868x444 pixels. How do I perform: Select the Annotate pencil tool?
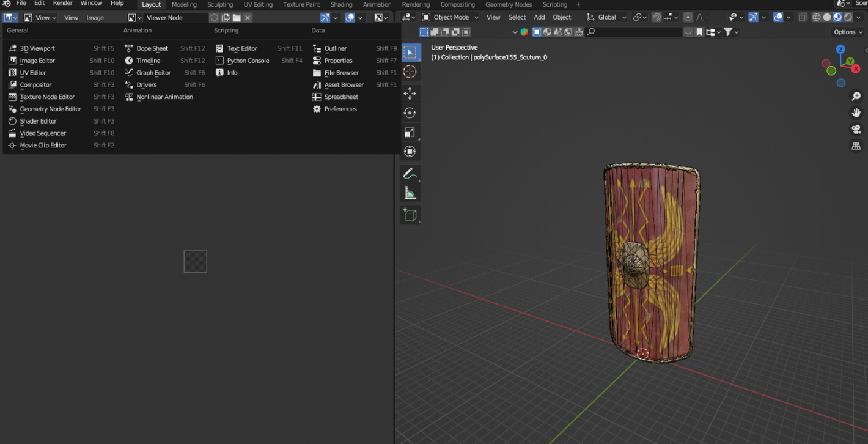[410, 174]
